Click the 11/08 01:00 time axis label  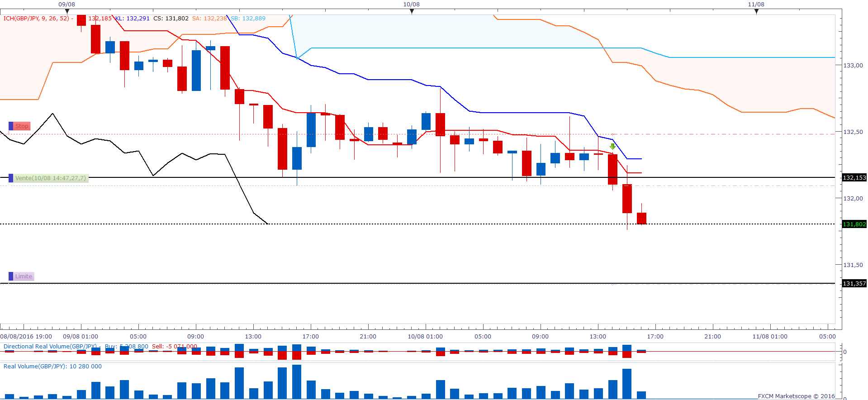(x=770, y=337)
